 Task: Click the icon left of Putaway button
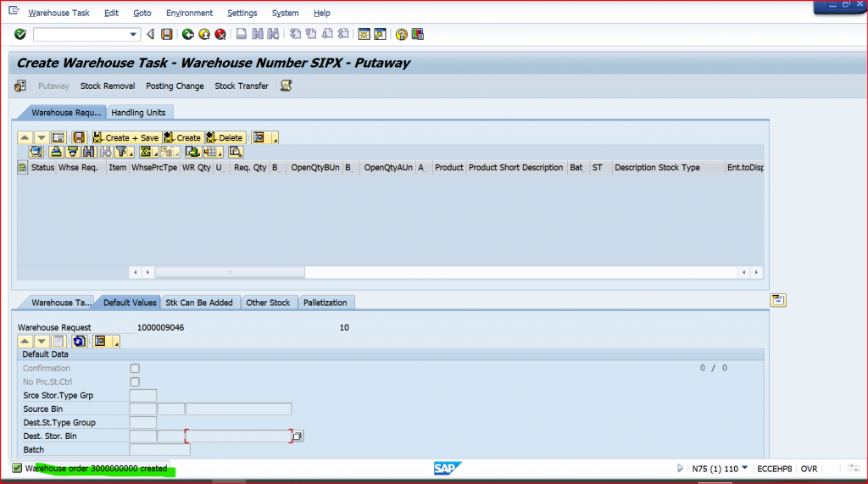tap(20, 86)
